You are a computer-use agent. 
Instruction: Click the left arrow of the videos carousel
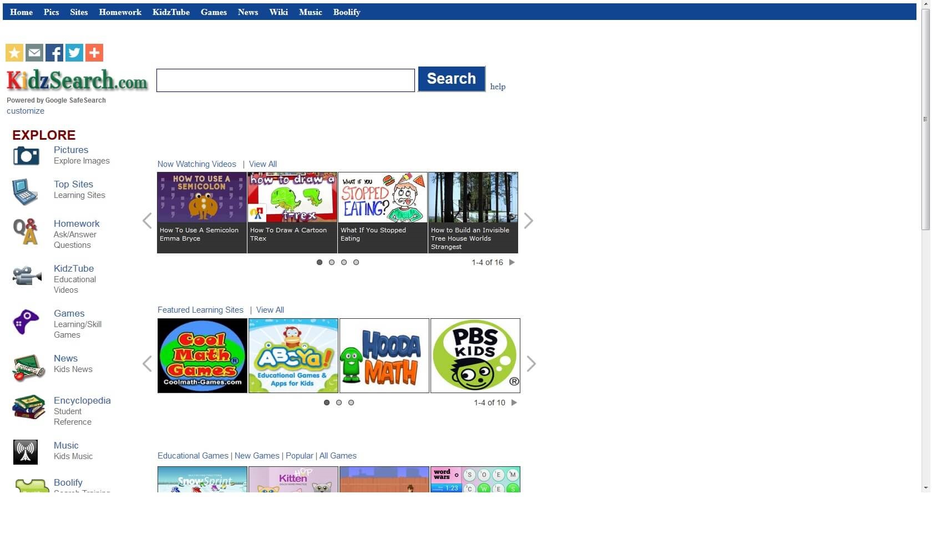tap(147, 221)
